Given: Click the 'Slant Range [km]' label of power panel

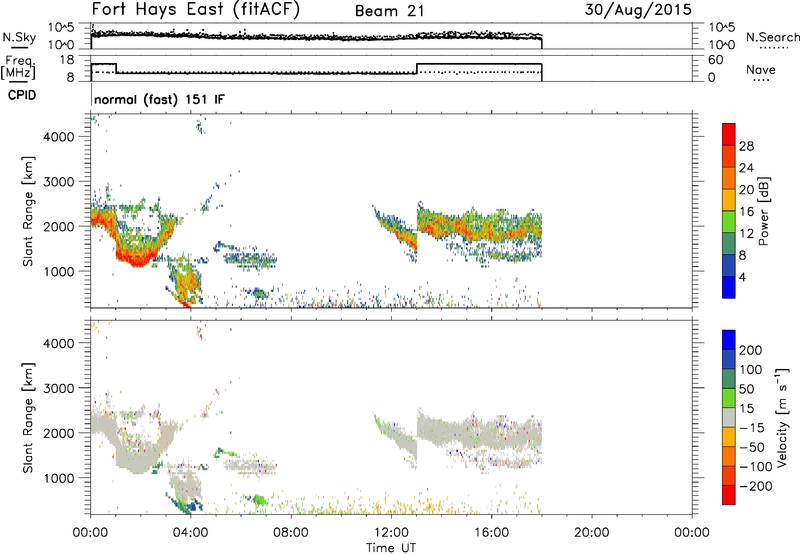Looking at the screenshot, I should (x=28, y=211).
